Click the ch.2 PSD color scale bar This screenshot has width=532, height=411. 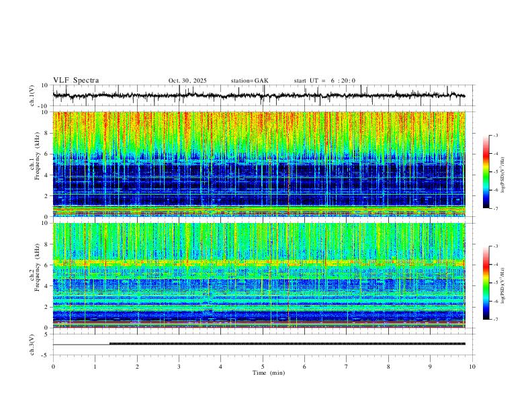(486, 283)
